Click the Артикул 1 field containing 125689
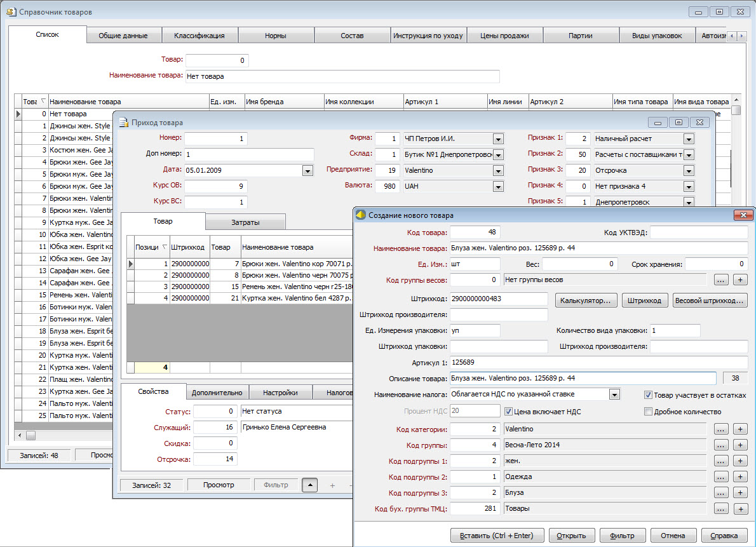 click(598, 362)
